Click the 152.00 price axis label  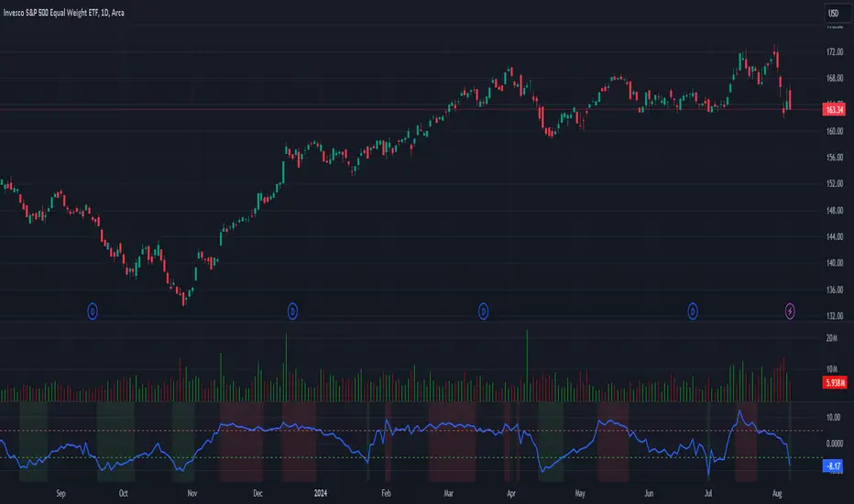(835, 183)
